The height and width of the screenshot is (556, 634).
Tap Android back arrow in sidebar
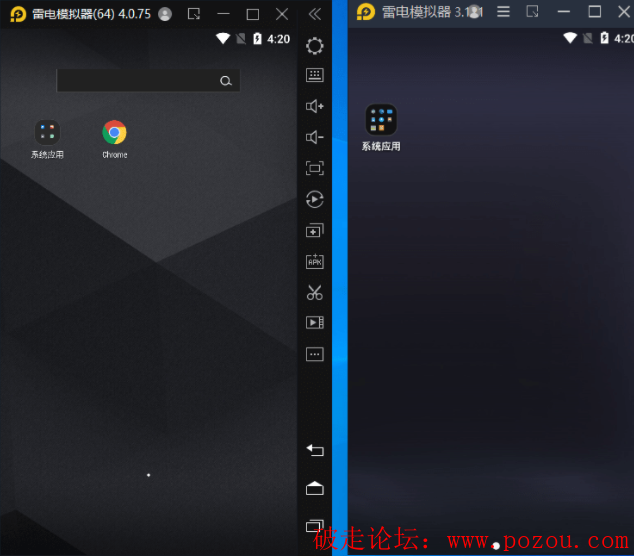(315, 450)
